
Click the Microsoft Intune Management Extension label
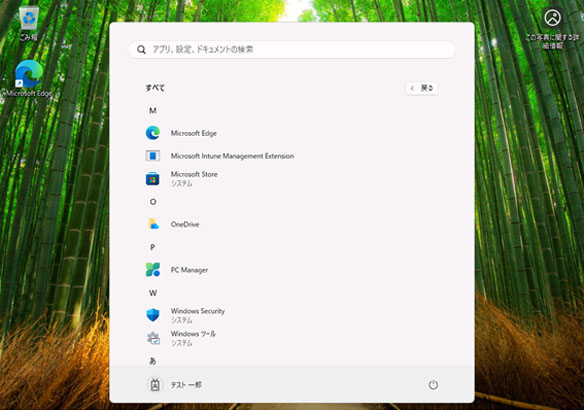tap(232, 156)
